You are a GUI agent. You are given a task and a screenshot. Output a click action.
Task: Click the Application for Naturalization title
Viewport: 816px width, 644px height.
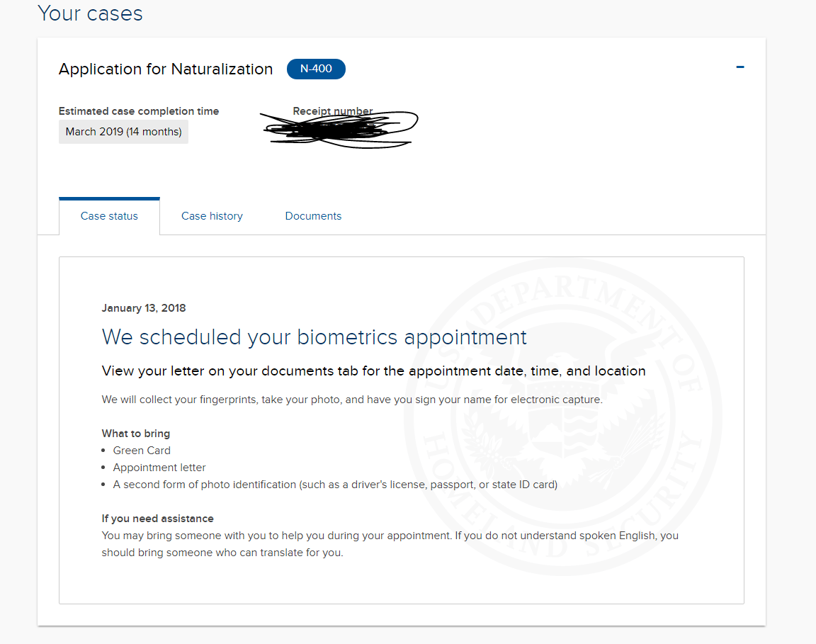[x=166, y=69]
